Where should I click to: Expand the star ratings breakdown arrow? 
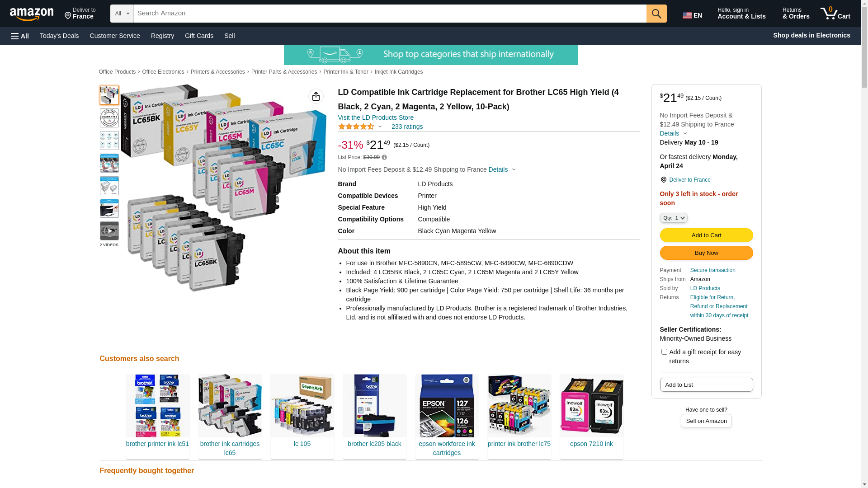[380, 127]
